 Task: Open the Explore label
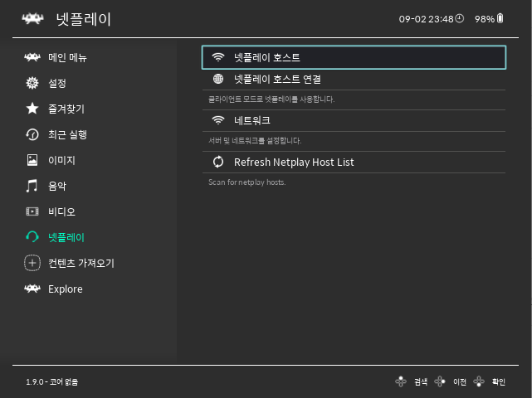pyautogui.click(x=65, y=289)
